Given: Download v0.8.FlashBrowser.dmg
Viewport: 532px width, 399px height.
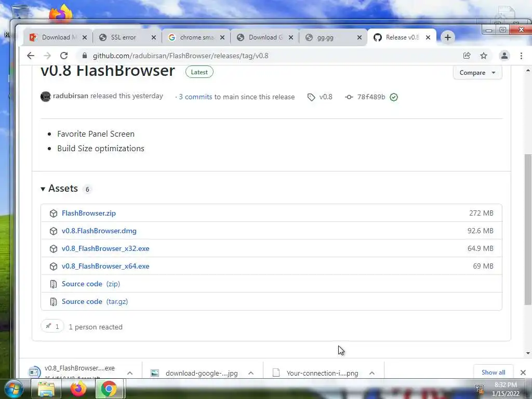Looking at the screenshot, I should coord(99,231).
